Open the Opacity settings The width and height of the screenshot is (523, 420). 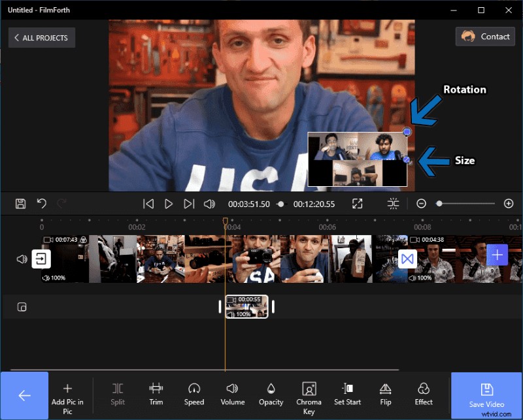[x=271, y=393]
